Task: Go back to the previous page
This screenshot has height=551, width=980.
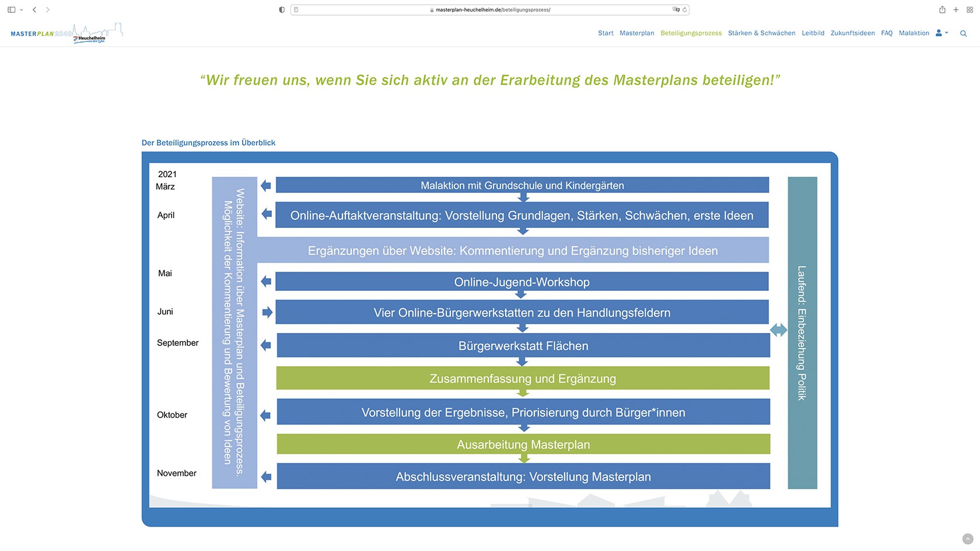Action: tap(34, 10)
